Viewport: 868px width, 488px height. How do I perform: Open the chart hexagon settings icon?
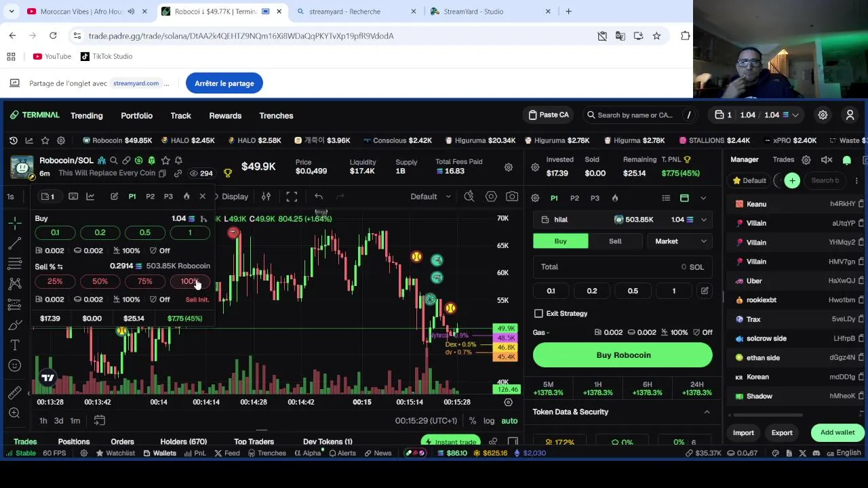pos(491,197)
